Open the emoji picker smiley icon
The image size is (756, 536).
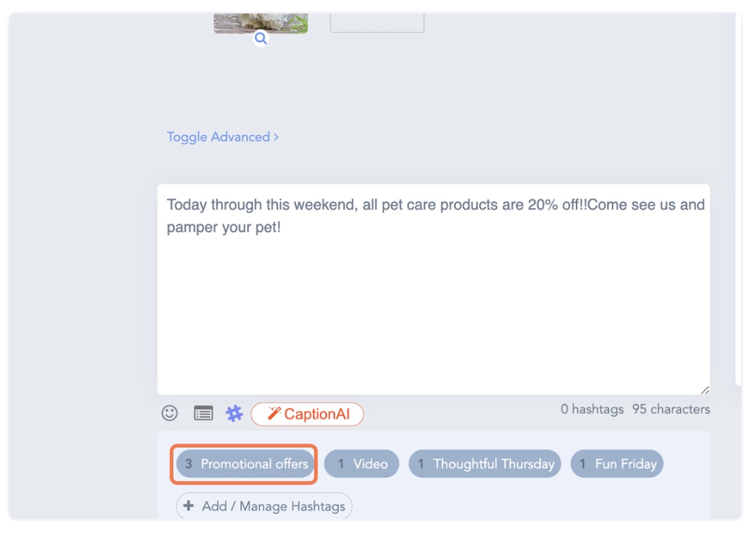169,413
